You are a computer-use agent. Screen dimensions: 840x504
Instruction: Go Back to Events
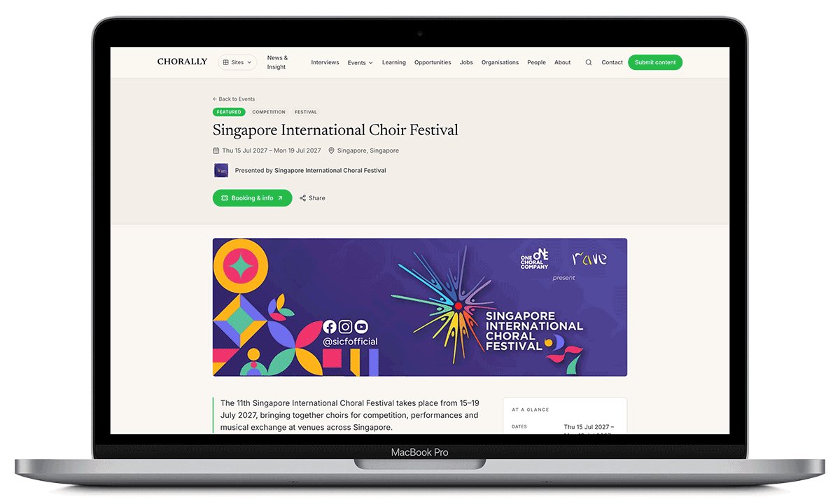click(234, 99)
